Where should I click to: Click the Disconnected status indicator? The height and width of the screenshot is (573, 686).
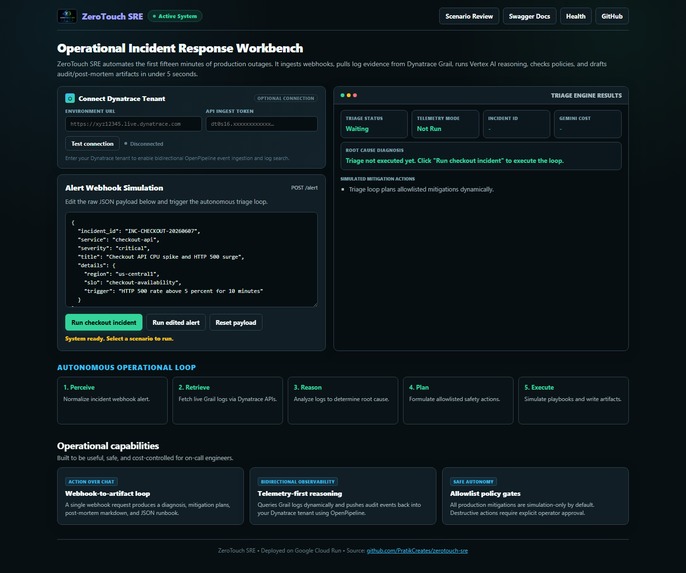tap(144, 143)
